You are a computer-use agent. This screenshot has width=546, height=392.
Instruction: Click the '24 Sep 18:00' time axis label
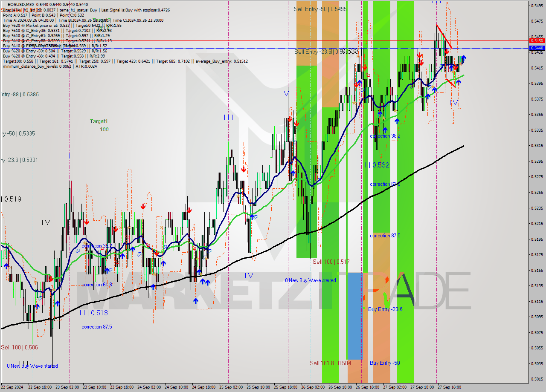point(203,387)
